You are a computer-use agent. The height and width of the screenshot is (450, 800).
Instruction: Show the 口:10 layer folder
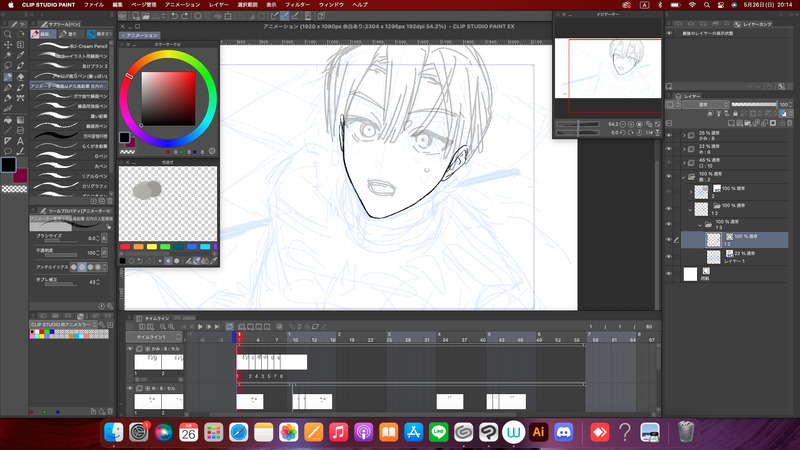(669, 163)
